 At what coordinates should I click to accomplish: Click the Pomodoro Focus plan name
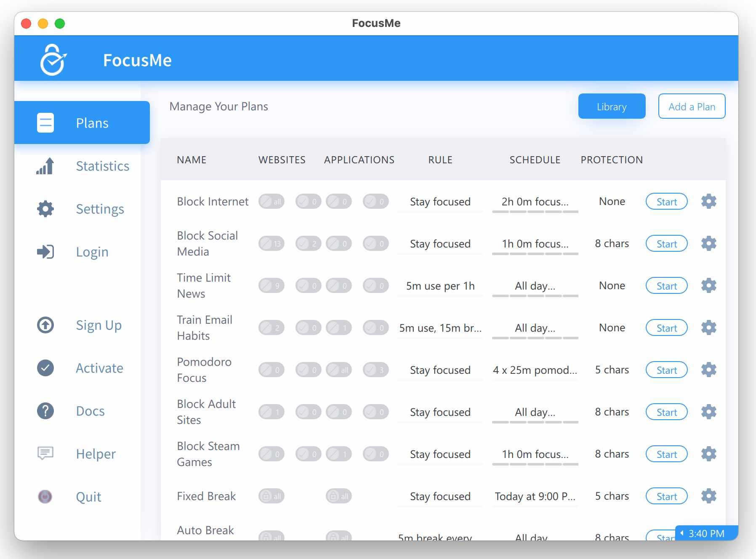pos(204,370)
